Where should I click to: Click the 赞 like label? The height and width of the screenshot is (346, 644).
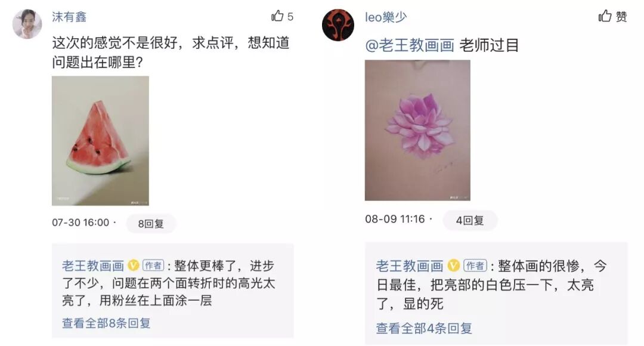pyautogui.click(x=621, y=17)
